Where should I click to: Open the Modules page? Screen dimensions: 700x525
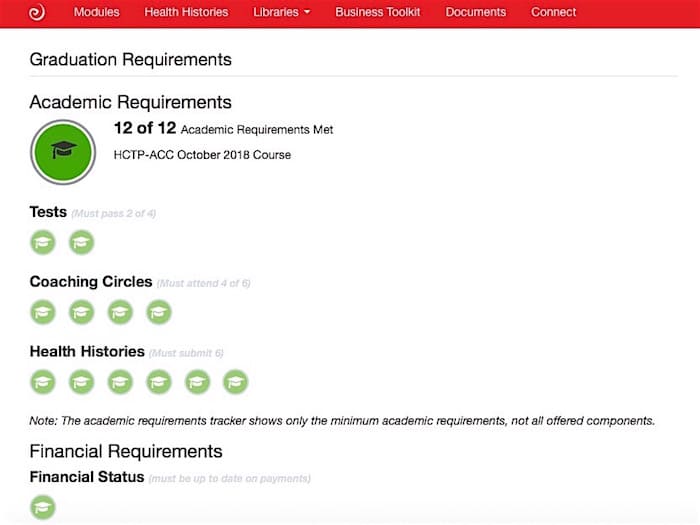pos(96,13)
